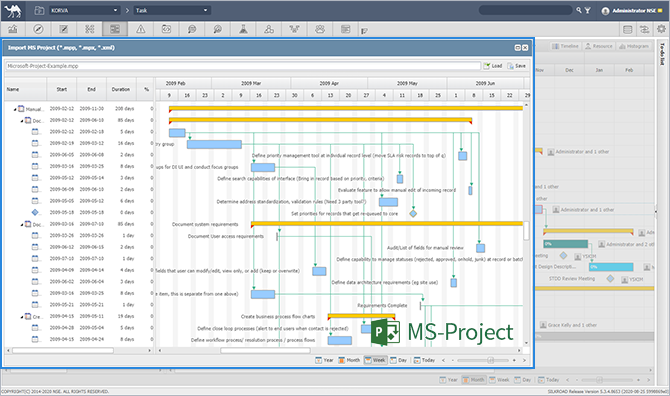Switch background Gantt to Day view

click(523, 380)
